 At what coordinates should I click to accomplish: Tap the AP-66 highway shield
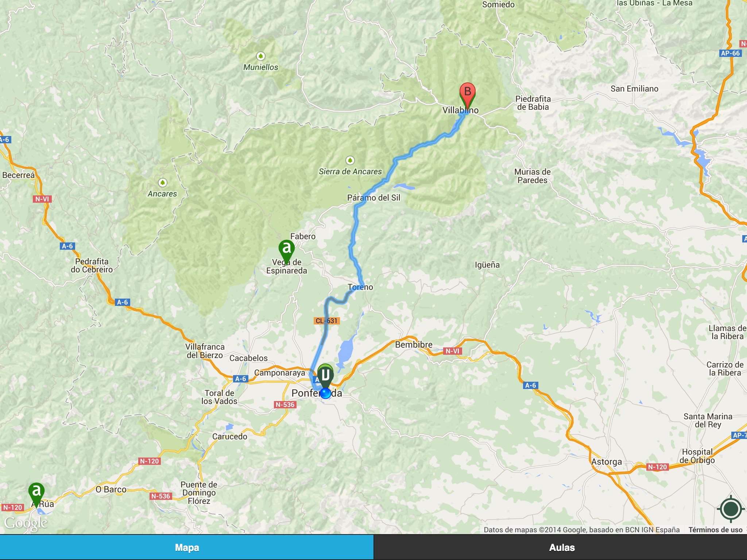pos(730,53)
